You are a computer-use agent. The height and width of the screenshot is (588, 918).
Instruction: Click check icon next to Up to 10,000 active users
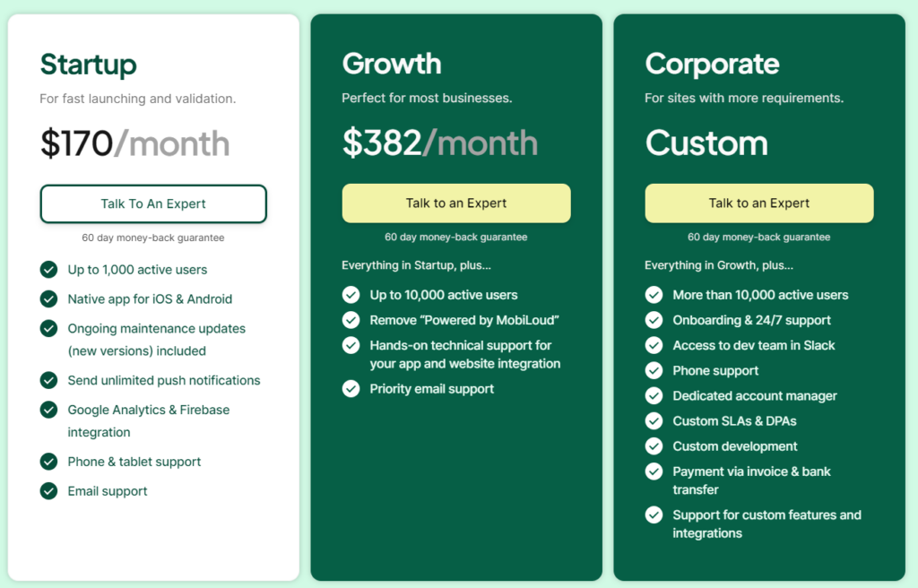point(351,295)
